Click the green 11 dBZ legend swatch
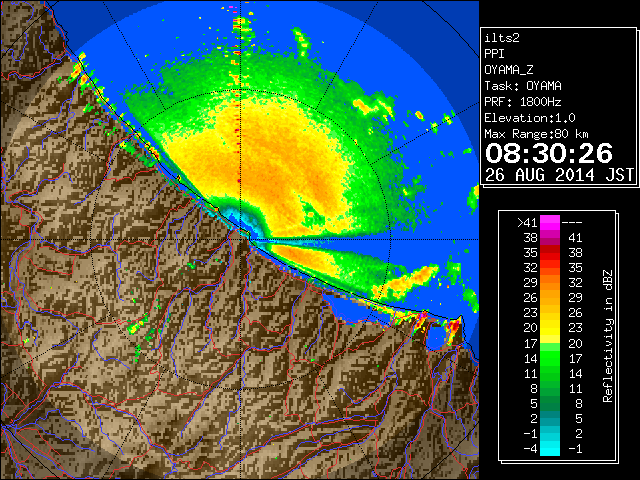This screenshot has width=640, height=480. (550, 373)
